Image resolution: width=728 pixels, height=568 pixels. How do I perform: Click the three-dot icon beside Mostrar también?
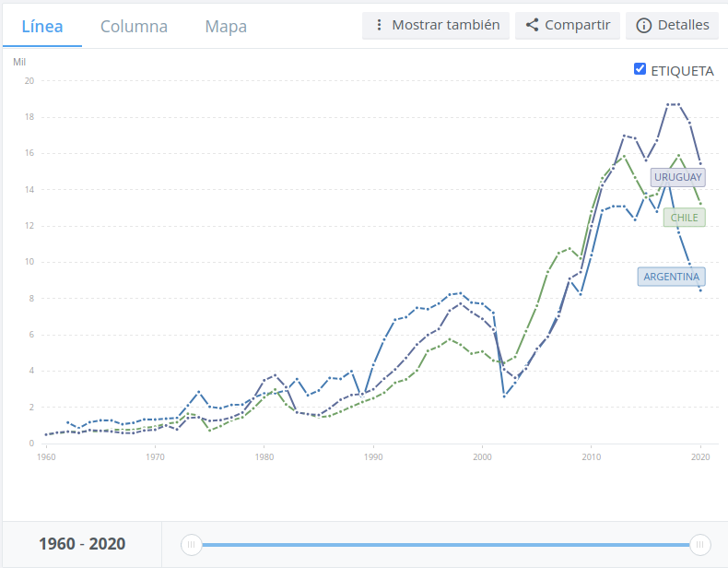[379, 25]
